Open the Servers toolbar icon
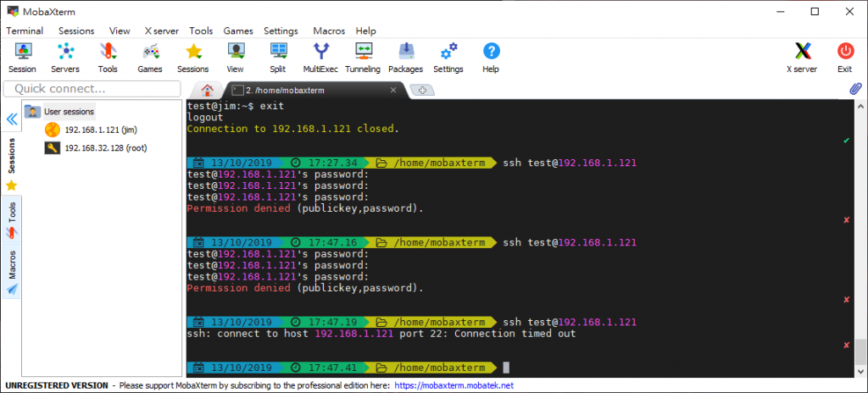The image size is (868, 393). [x=65, y=58]
